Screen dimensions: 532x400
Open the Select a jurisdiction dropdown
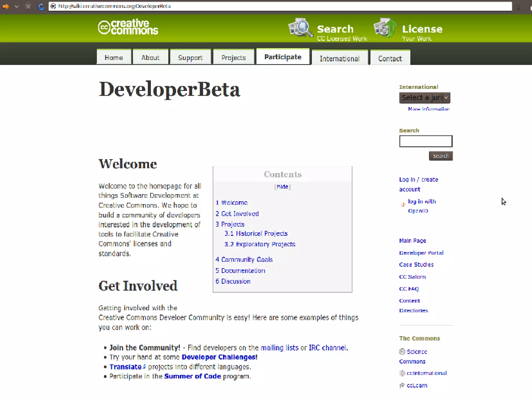point(424,98)
